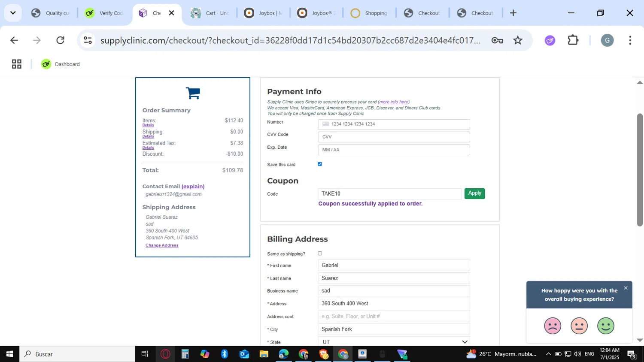This screenshot has width=644, height=362.
Task: Switch to the Quality tab
Action: coord(51,13)
